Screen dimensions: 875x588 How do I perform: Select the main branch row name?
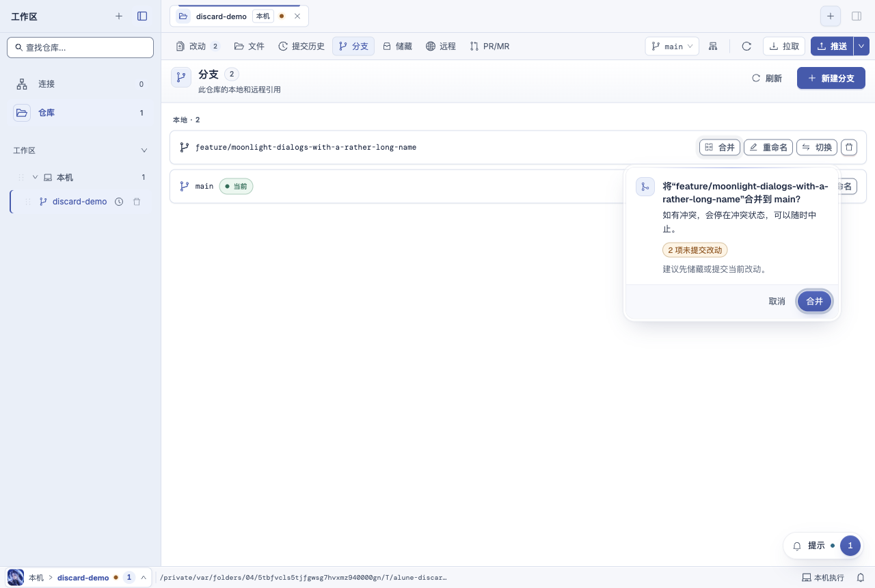[204, 186]
